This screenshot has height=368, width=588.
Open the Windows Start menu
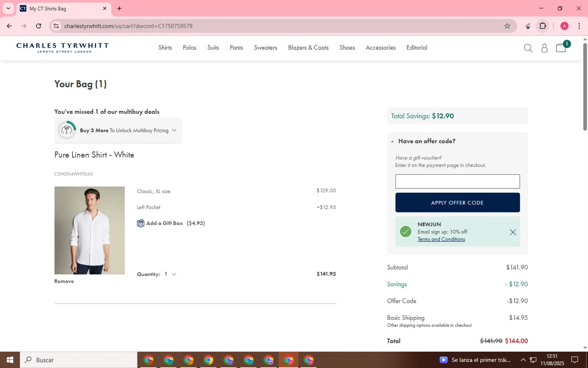(x=10, y=360)
